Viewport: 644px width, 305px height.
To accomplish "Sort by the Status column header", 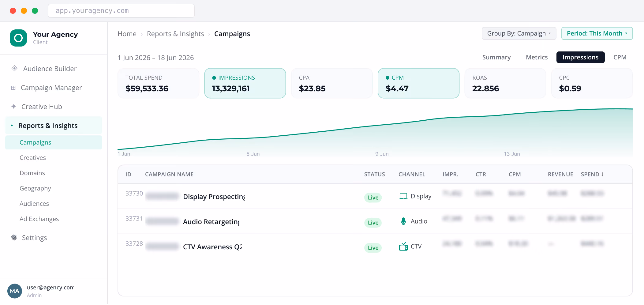I will [375, 174].
